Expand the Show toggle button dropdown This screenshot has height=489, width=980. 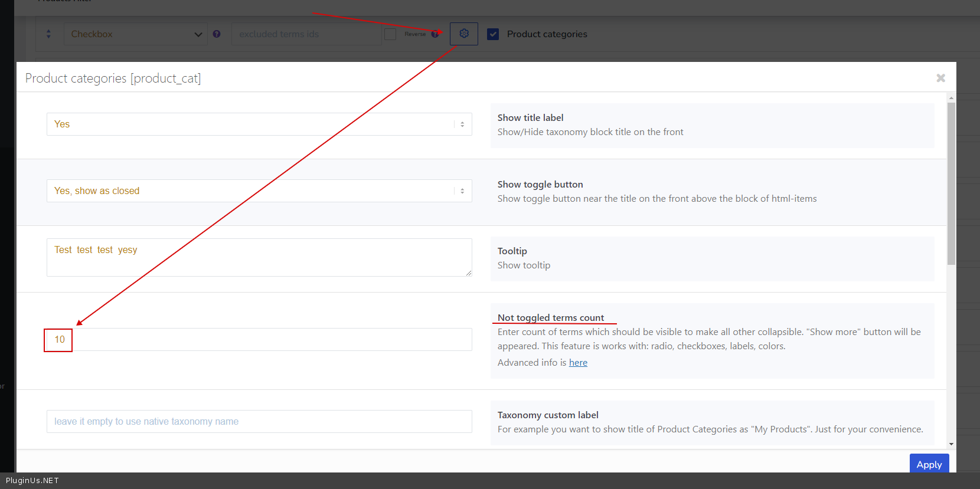(259, 191)
